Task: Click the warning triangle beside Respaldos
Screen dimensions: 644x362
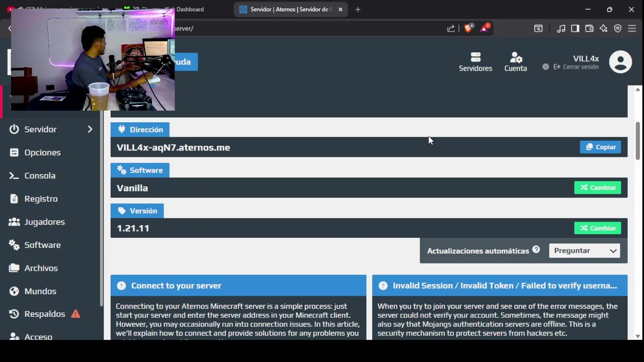Action: click(x=75, y=314)
